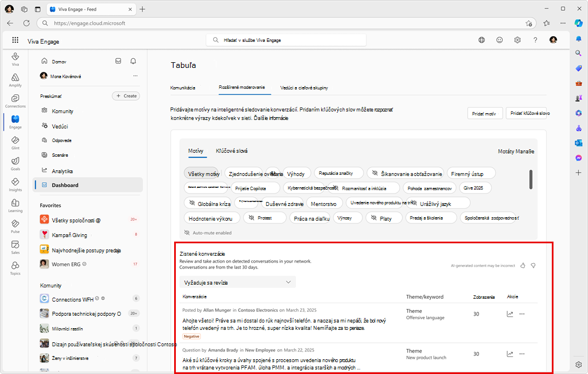The height and width of the screenshot is (374, 588).
Task: Click the Pridať motív button
Action: [485, 113]
